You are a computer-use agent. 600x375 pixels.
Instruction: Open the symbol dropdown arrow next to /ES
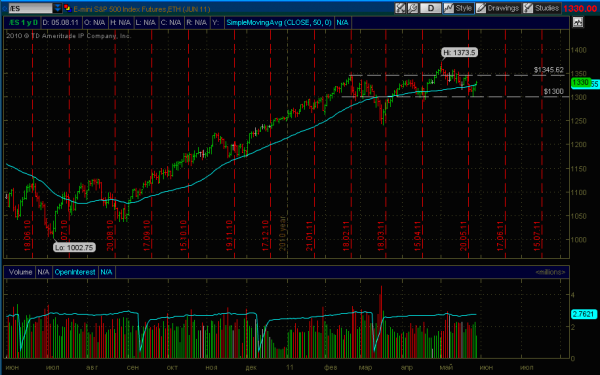[57, 8]
